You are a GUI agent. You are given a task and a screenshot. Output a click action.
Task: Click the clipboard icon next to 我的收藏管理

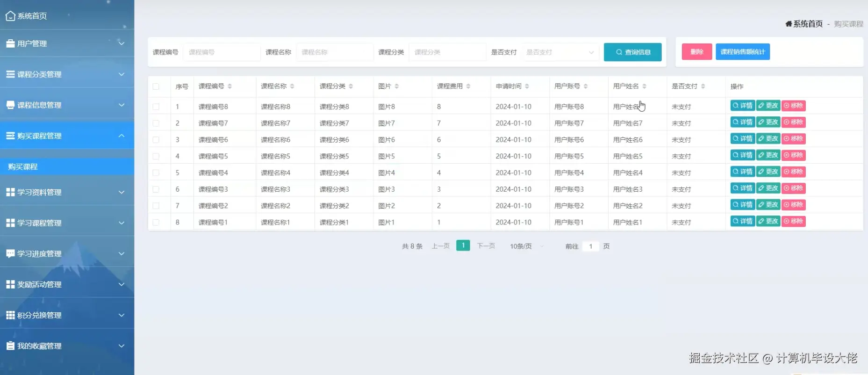click(10, 346)
